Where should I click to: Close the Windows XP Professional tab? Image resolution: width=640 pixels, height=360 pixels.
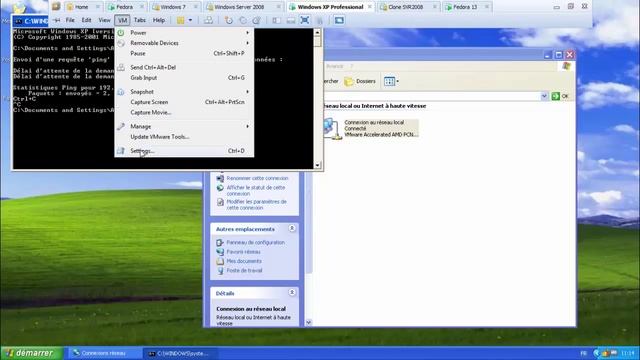click(x=369, y=7)
